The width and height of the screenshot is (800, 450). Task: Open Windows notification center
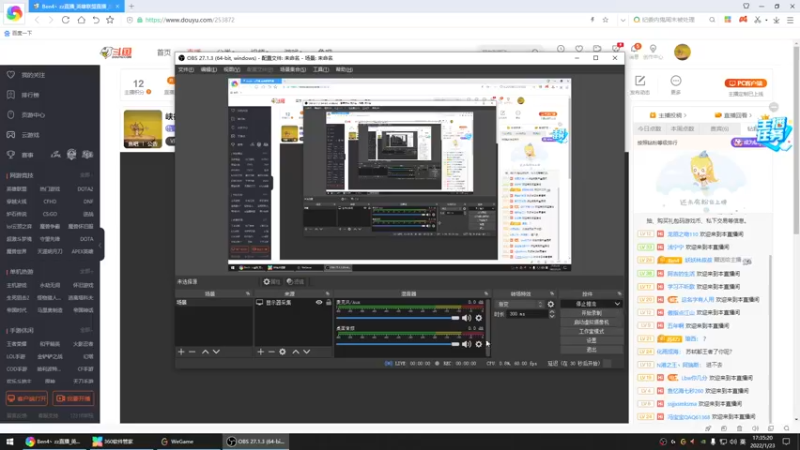coord(786,441)
